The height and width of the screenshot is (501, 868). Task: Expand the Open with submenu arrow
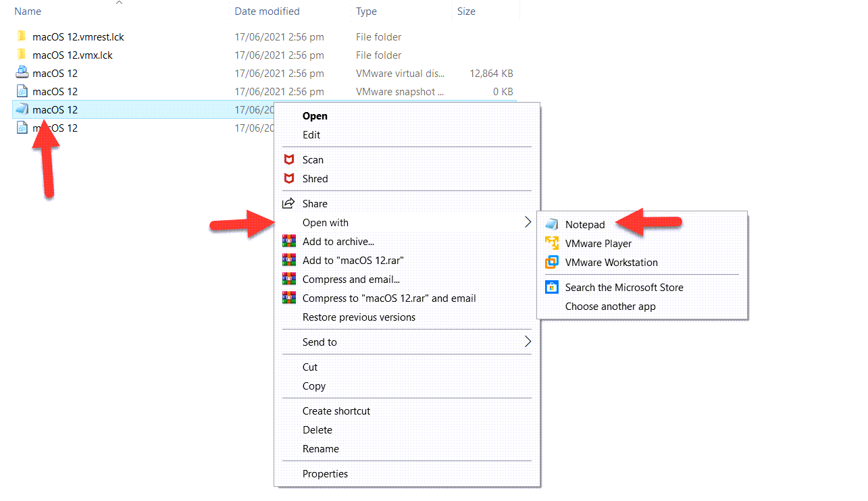point(528,222)
